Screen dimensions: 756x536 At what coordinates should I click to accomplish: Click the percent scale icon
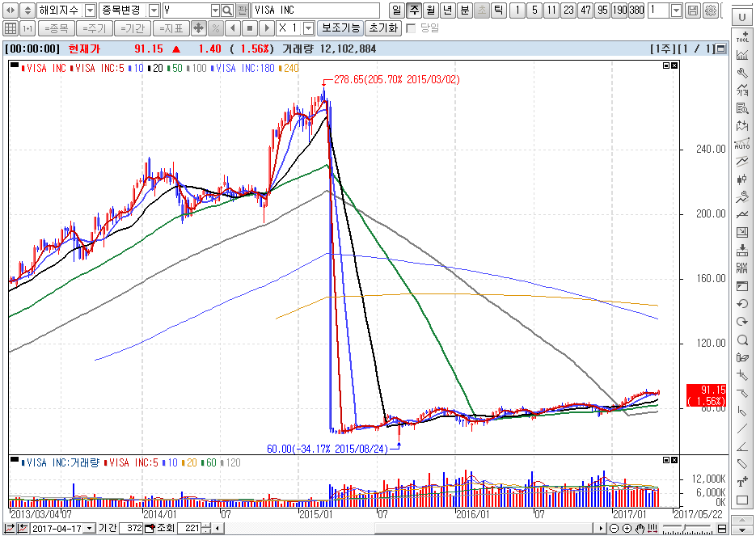coord(216,28)
